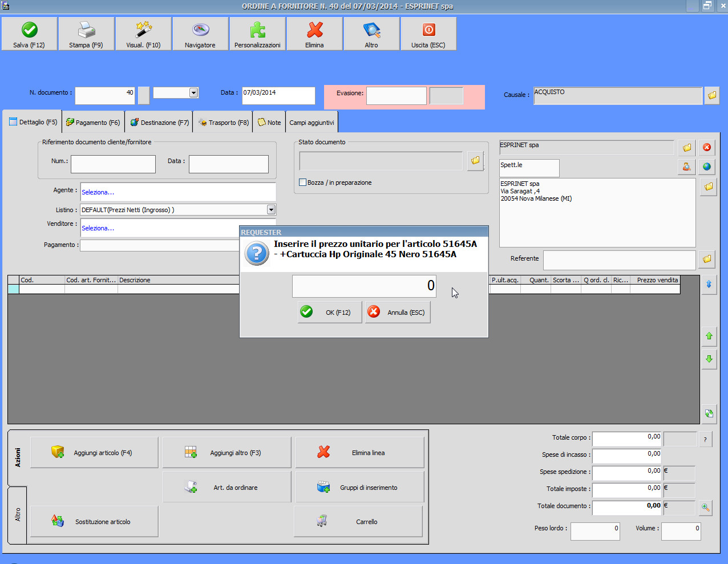Open Destinazione (F7) tab
The height and width of the screenshot is (564, 728).
click(x=159, y=123)
